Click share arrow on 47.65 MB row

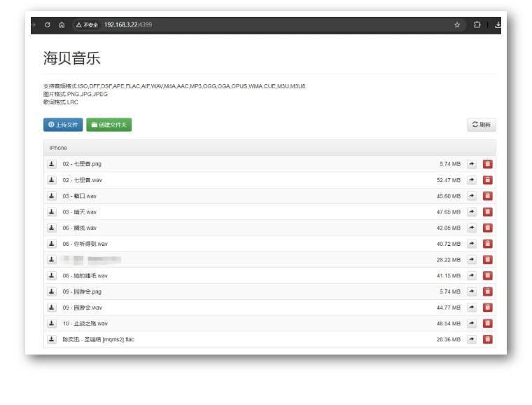click(x=472, y=212)
